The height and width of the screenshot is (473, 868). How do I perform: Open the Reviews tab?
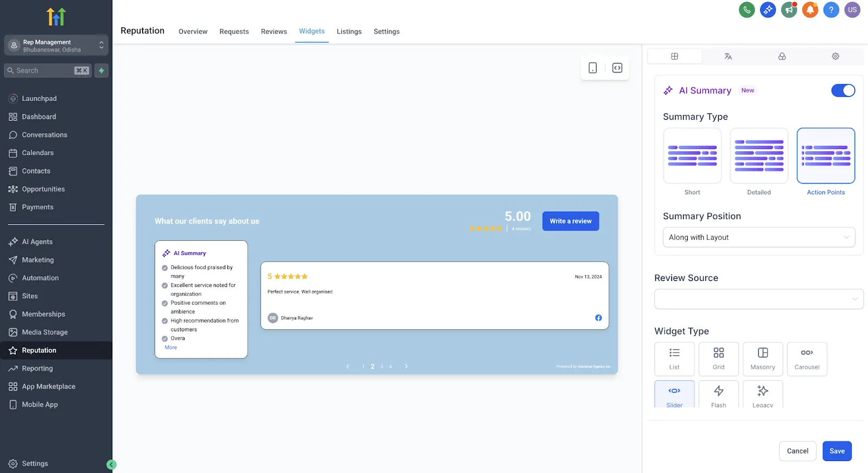tap(274, 31)
